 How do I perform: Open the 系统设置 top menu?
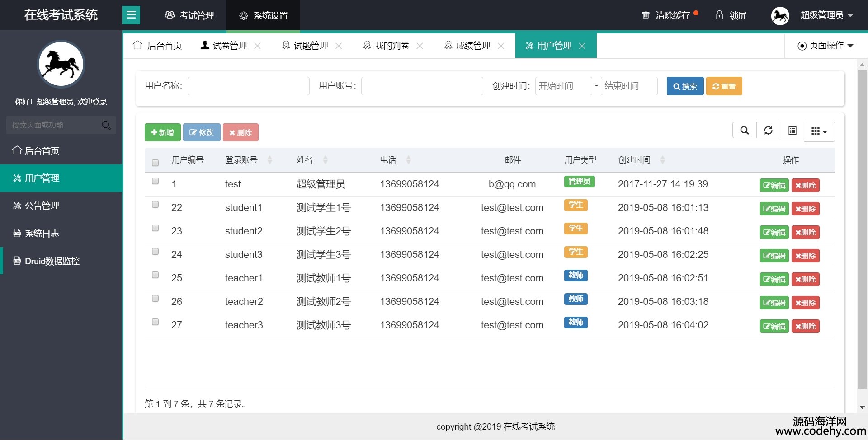(263, 15)
